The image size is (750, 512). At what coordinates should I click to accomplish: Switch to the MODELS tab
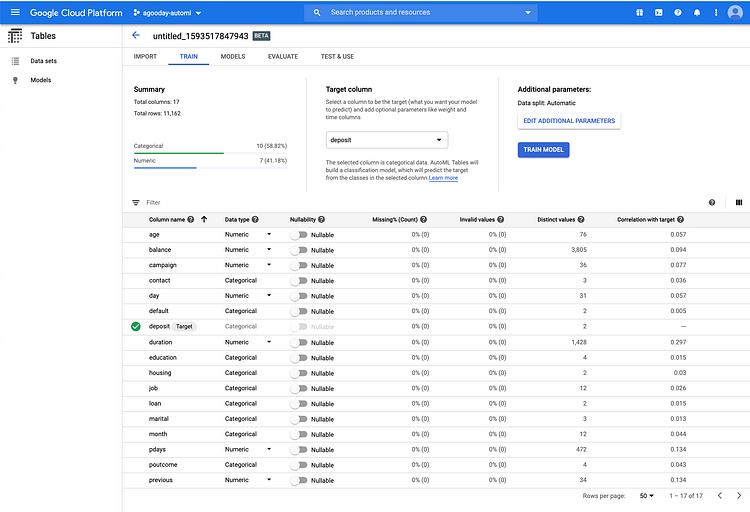[x=233, y=56]
